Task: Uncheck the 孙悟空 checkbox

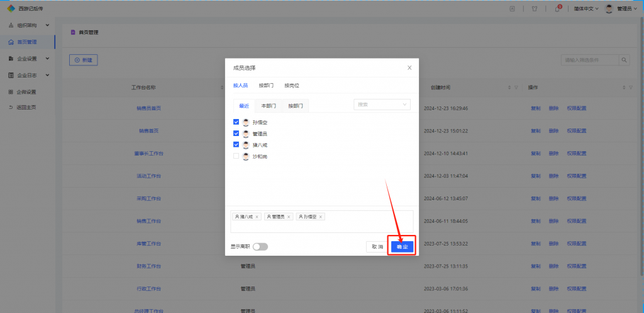Action: tap(236, 122)
